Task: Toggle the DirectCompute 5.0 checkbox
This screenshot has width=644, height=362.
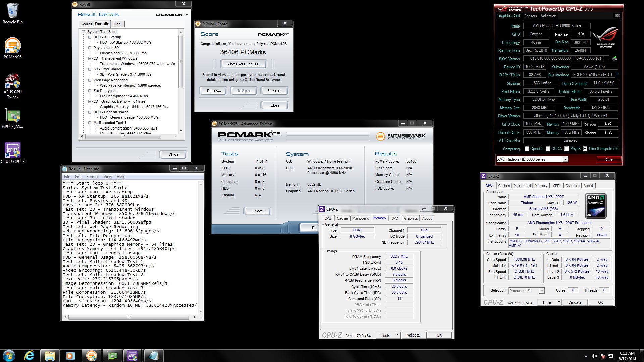Action: [585, 149]
